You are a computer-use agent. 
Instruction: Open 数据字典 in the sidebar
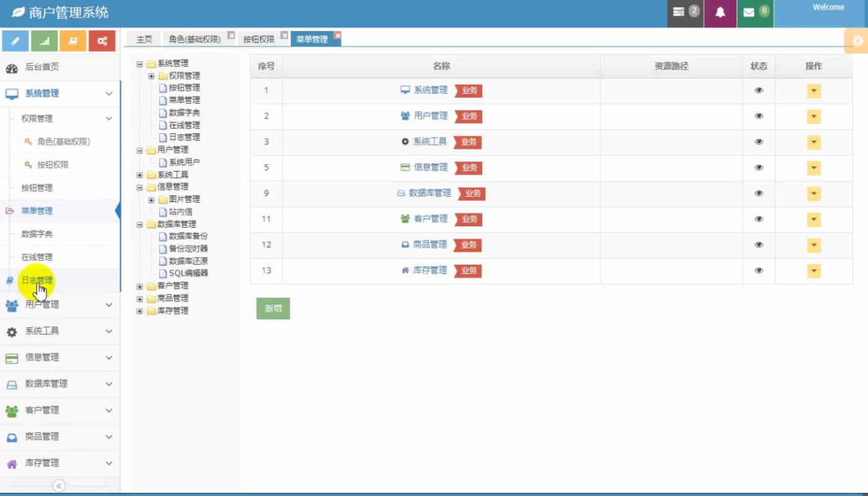[x=37, y=234]
